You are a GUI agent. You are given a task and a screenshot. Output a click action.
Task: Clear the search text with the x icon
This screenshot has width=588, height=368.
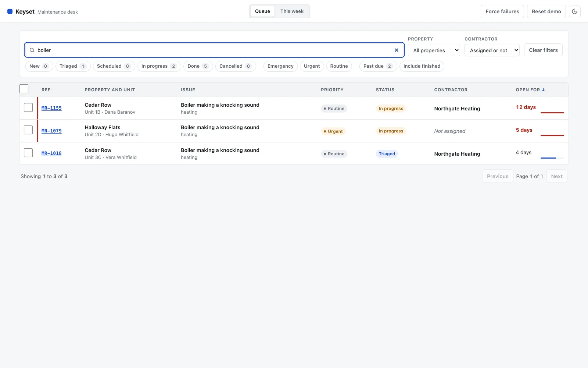[397, 50]
